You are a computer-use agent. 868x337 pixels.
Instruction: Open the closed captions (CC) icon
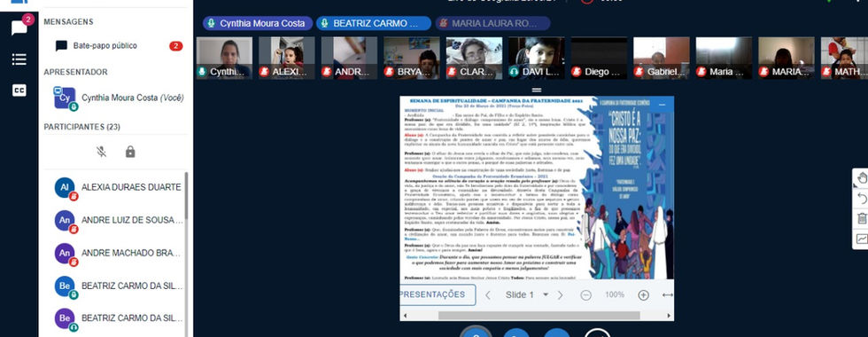coord(19,90)
